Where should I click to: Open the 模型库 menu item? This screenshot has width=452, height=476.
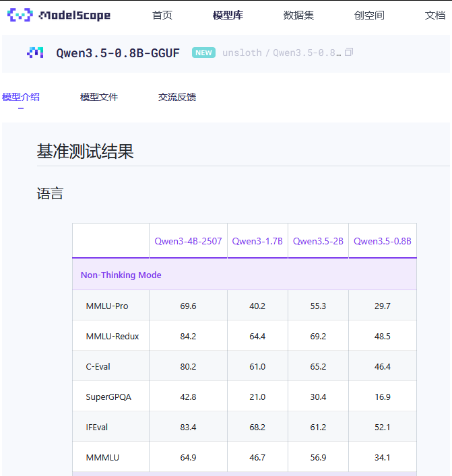[228, 15]
